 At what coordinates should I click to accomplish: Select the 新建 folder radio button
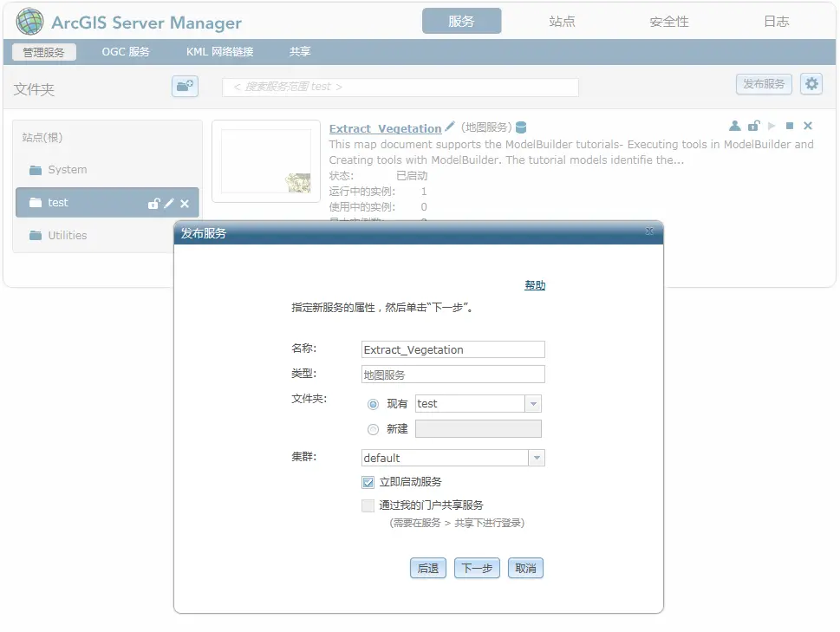[373, 429]
